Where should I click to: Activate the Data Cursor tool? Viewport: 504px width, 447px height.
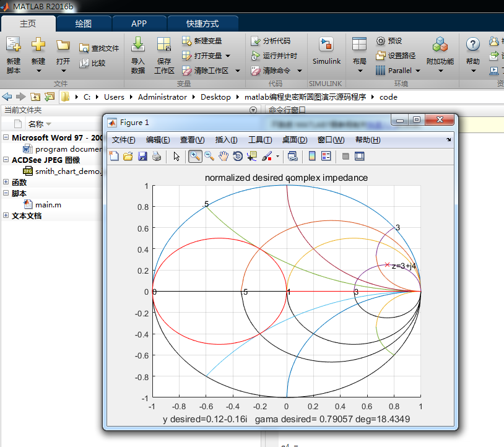tap(251, 157)
